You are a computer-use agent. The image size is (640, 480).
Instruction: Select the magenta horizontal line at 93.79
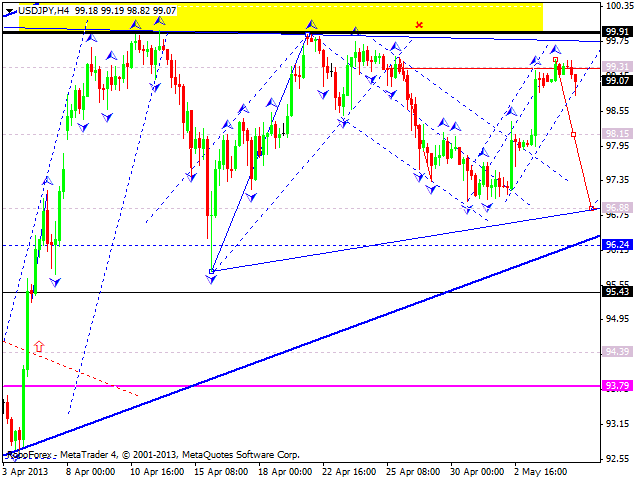[300, 385]
